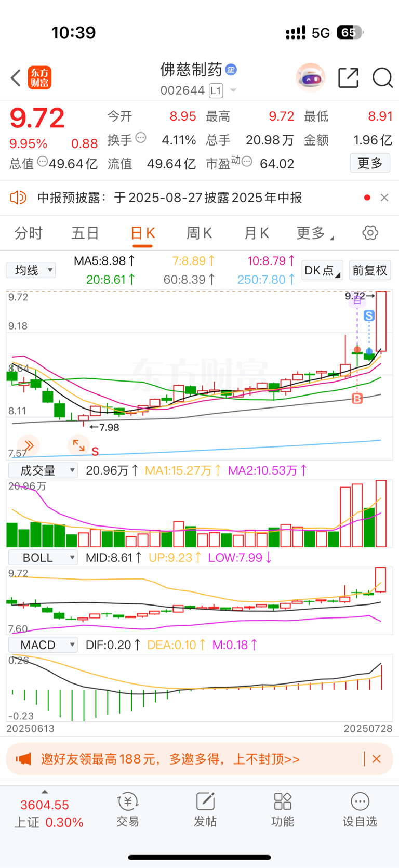Show 总值 info bubble icon
This screenshot has height=868, width=399.
[42, 162]
